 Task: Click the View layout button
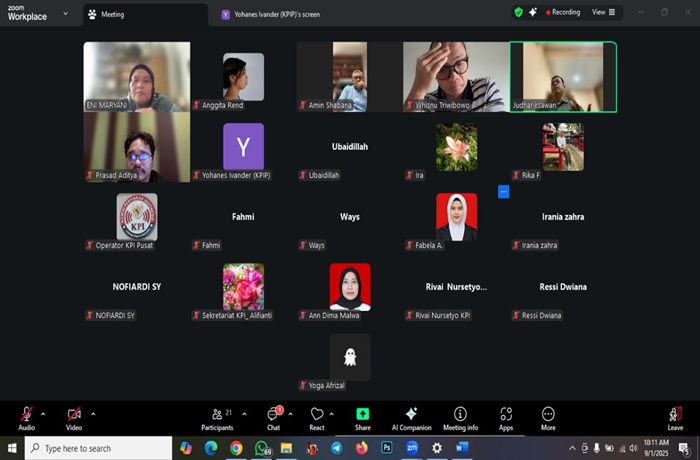[x=603, y=12]
